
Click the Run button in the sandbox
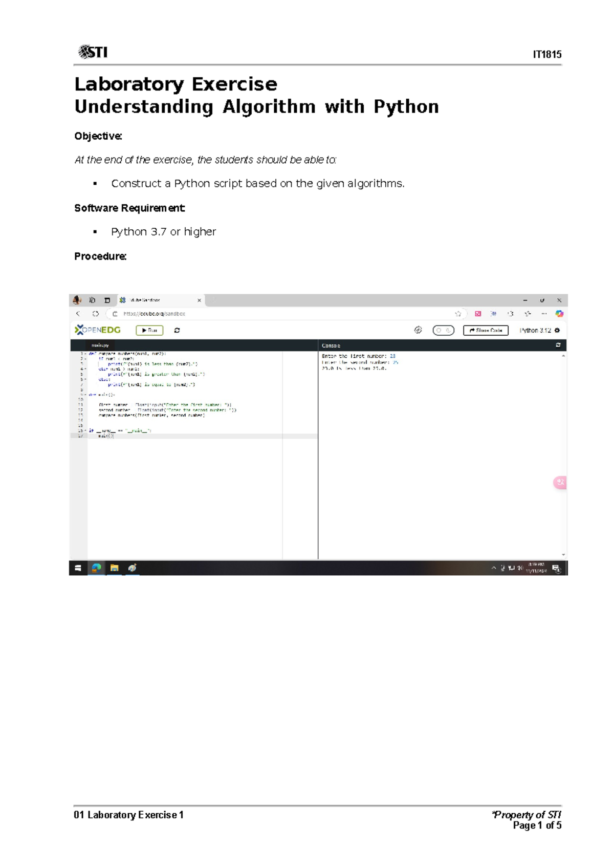click(149, 331)
